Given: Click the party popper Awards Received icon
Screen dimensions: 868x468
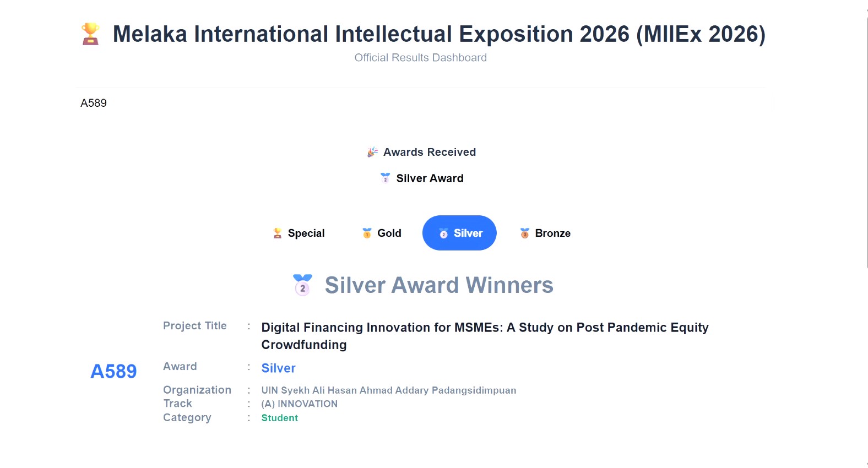Looking at the screenshot, I should tap(373, 152).
